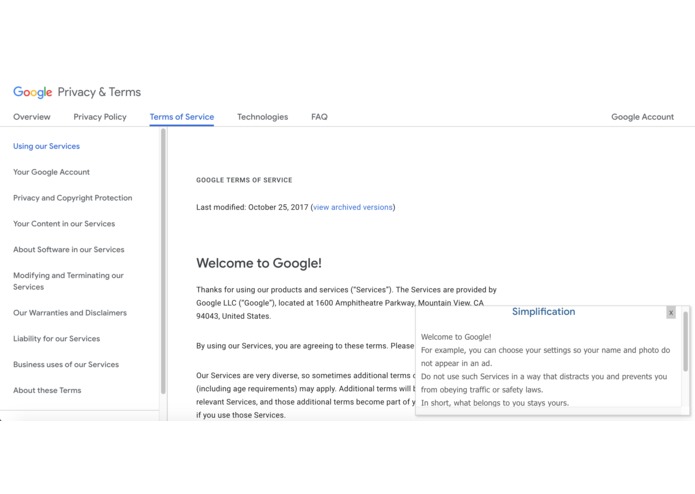Image resolution: width=695 pixels, height=494 pixels.
Task: Select Using our Services in sidebar
Action: click(47, 146)
